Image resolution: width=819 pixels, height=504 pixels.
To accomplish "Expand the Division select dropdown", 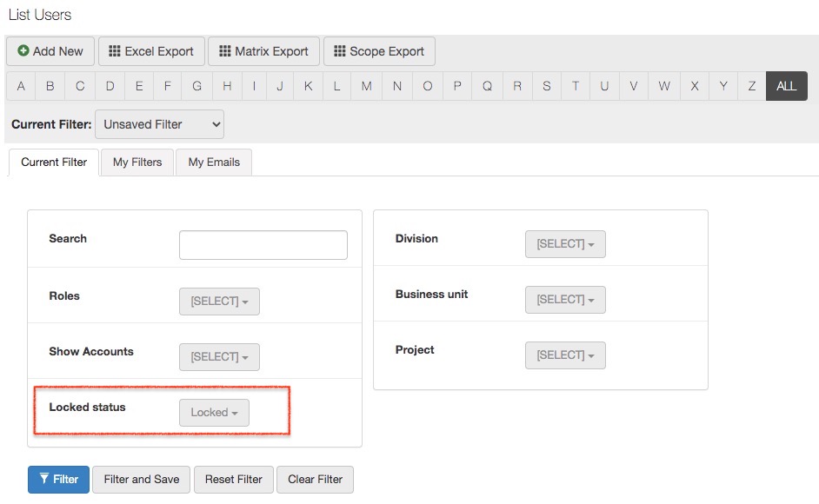I will [x=565, y=244].
